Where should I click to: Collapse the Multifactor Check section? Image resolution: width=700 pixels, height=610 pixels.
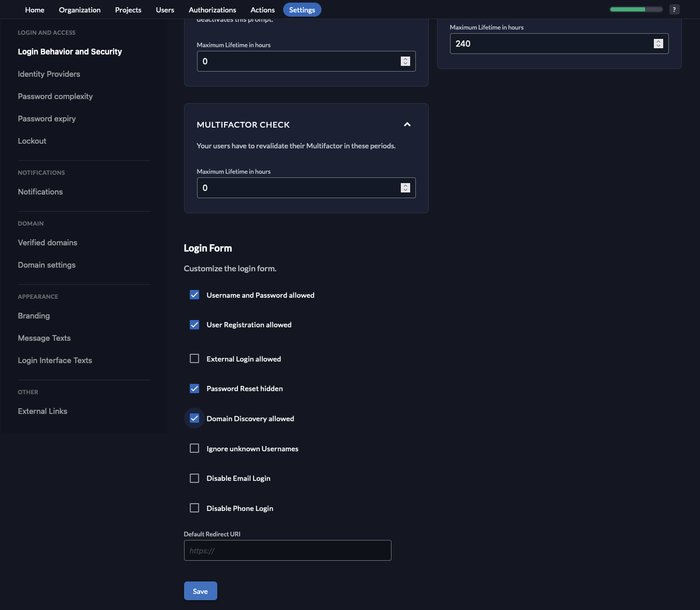click(407, 124)
